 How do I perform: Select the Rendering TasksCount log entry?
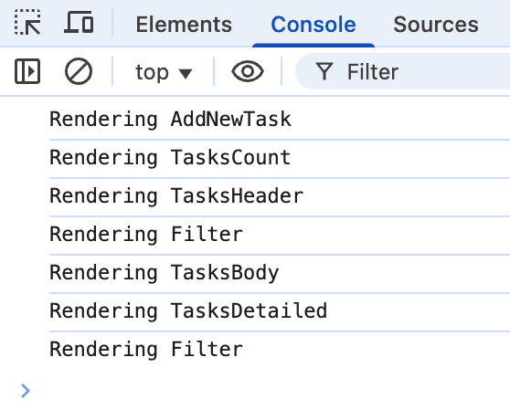point(170,158)
